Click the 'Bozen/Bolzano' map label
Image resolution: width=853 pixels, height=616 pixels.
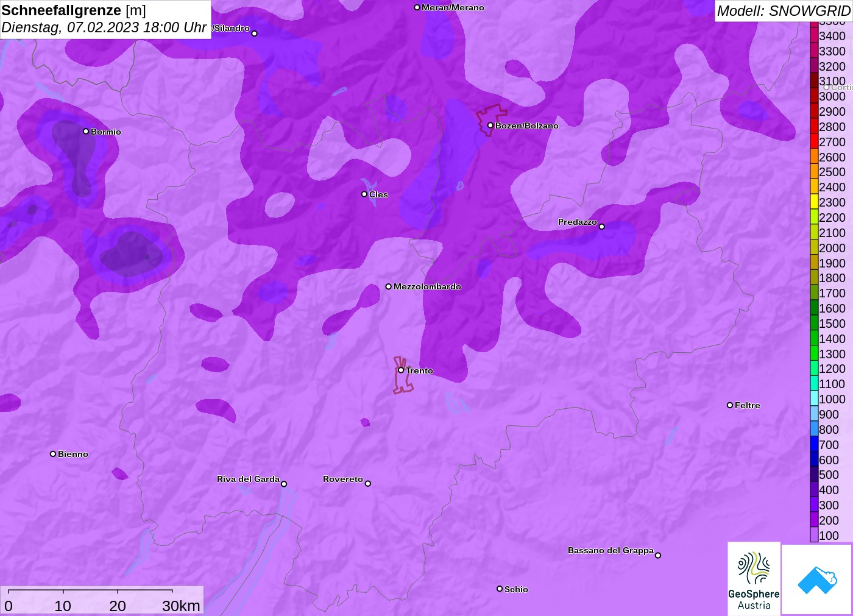tap(527, 126)
